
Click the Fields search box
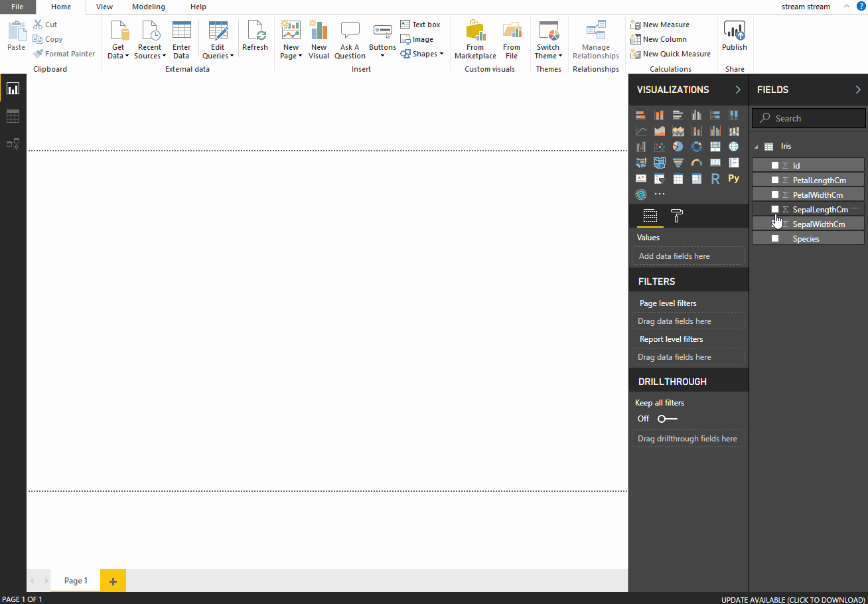[x=809, y=118]
